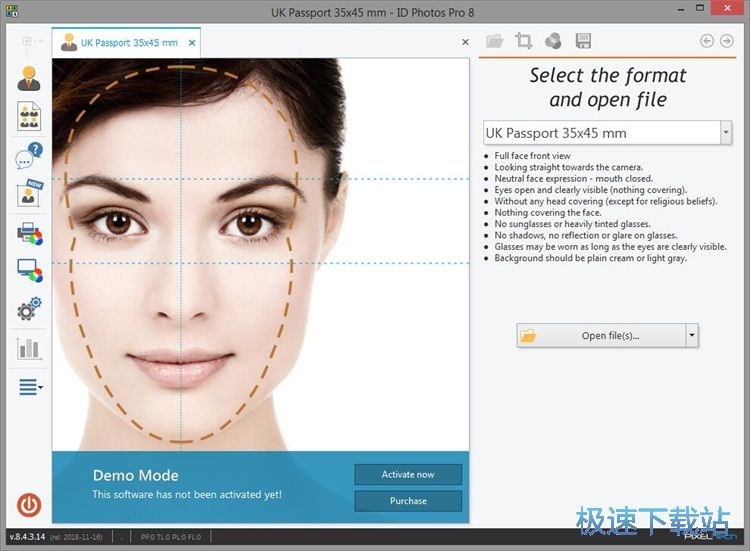Click the Open file(s)... button

click(602, 336)
